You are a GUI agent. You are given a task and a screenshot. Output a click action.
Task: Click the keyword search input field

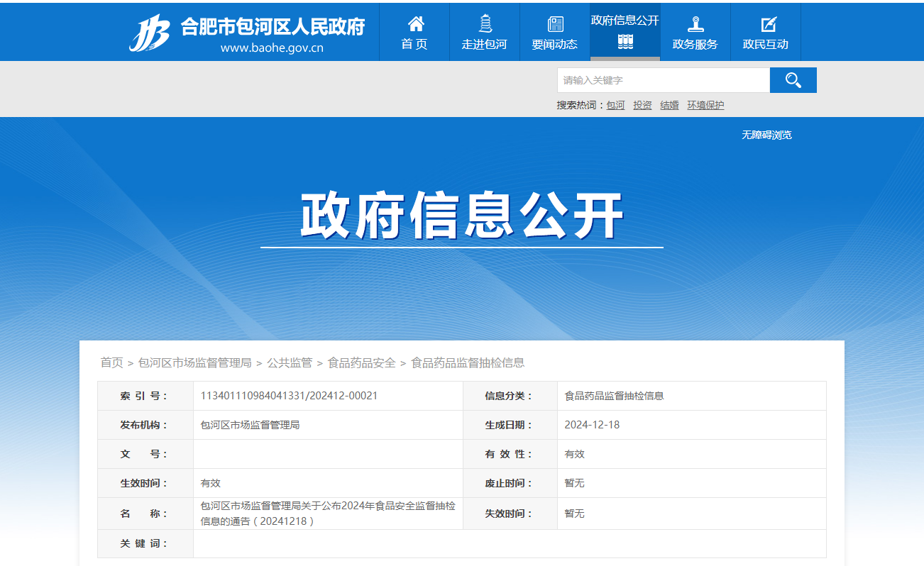pos(663,80)
